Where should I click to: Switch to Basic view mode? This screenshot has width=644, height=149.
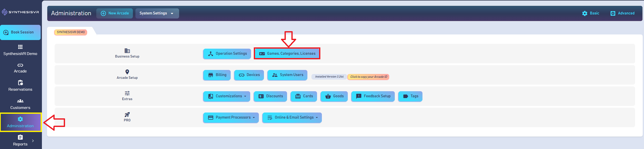pyautogui.click(x=590, y=13)
